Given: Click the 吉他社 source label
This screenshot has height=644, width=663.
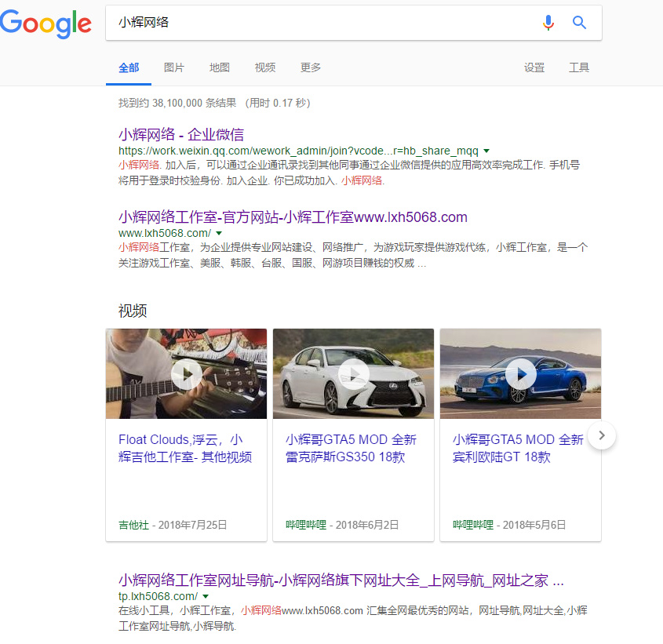Looking at the screenshot, I should pos(133,525).
